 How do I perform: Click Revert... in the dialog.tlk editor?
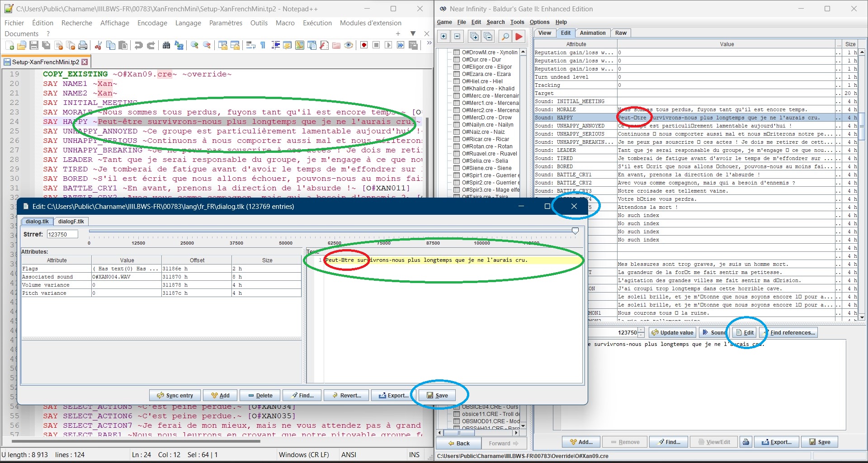coord(346,395)
